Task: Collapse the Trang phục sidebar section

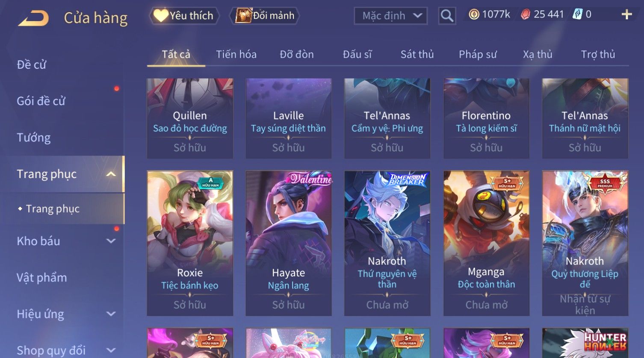Action: coord(111,174)
